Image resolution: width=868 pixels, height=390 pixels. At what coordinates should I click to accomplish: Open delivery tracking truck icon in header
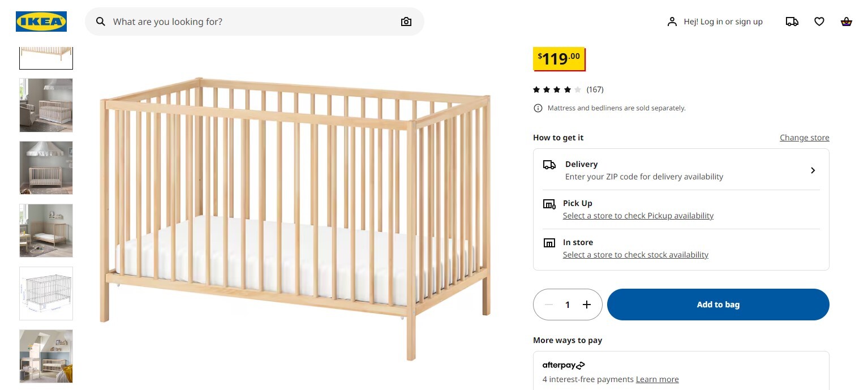click(x=792, y=22)
